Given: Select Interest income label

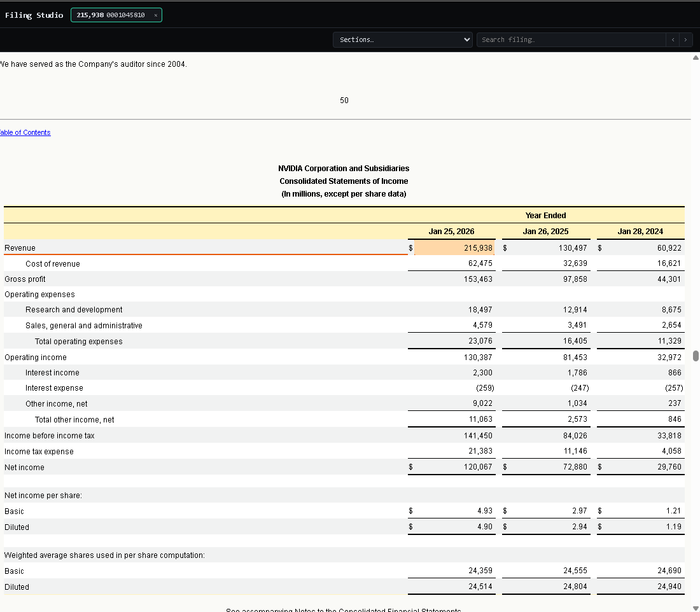Looking at the screenshot, I should [x=52, y=373].
